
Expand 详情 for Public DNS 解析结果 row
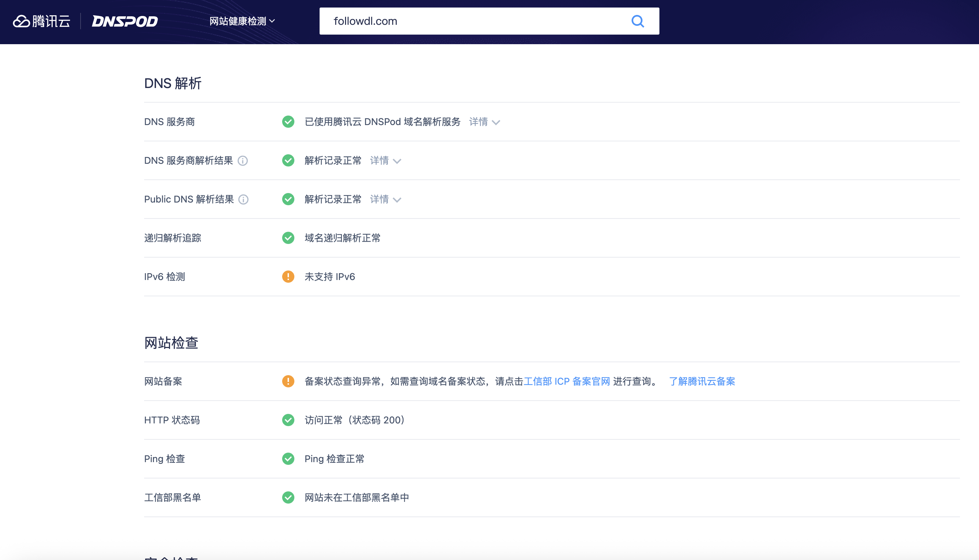pos(385,199)
